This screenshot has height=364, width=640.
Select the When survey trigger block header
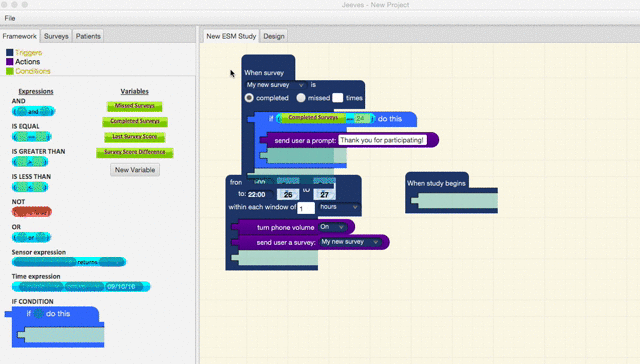click(264, 73)
